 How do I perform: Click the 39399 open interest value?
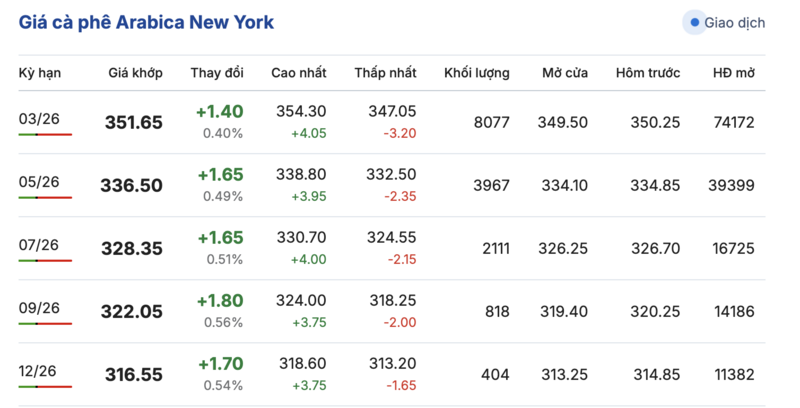coord(731,185)
